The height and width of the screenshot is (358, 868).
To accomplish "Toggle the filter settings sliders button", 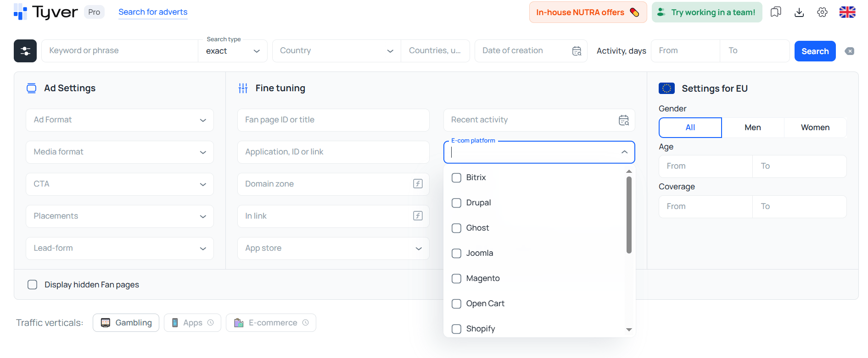I will pyautogui.click(x=25, y=51).
